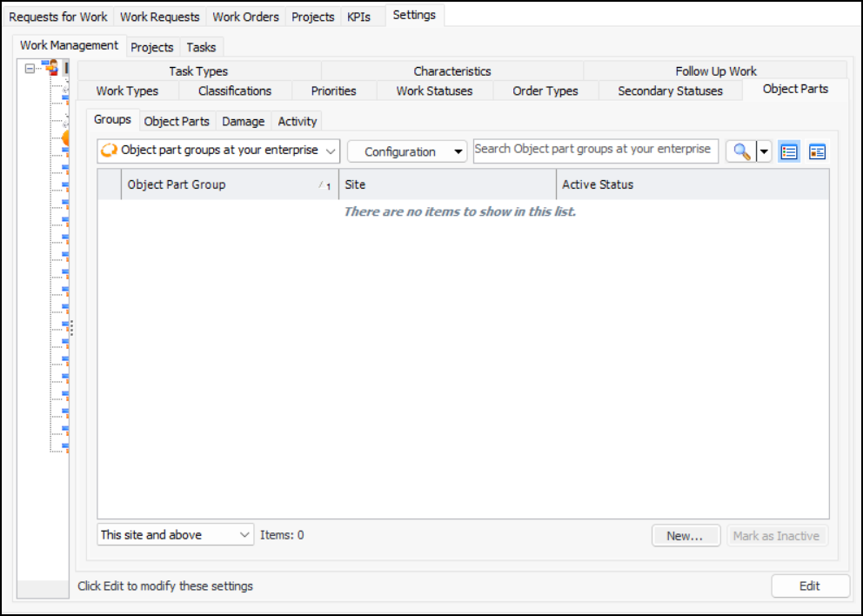Image resolution: width=863 pixels, height=616 pixels.
Task: Switch to Work Types tab
Action: coord(127,90)
